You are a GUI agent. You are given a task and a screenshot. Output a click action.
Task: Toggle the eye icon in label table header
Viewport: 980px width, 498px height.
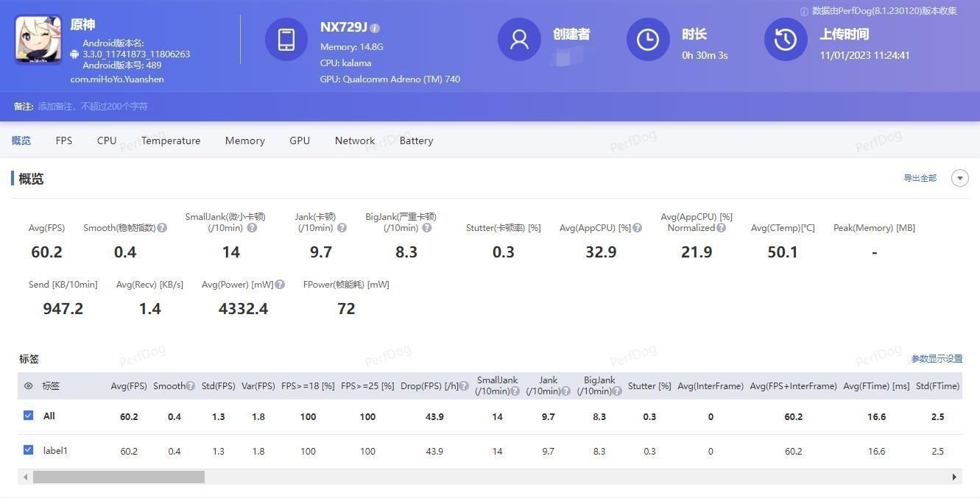[29, 386]
